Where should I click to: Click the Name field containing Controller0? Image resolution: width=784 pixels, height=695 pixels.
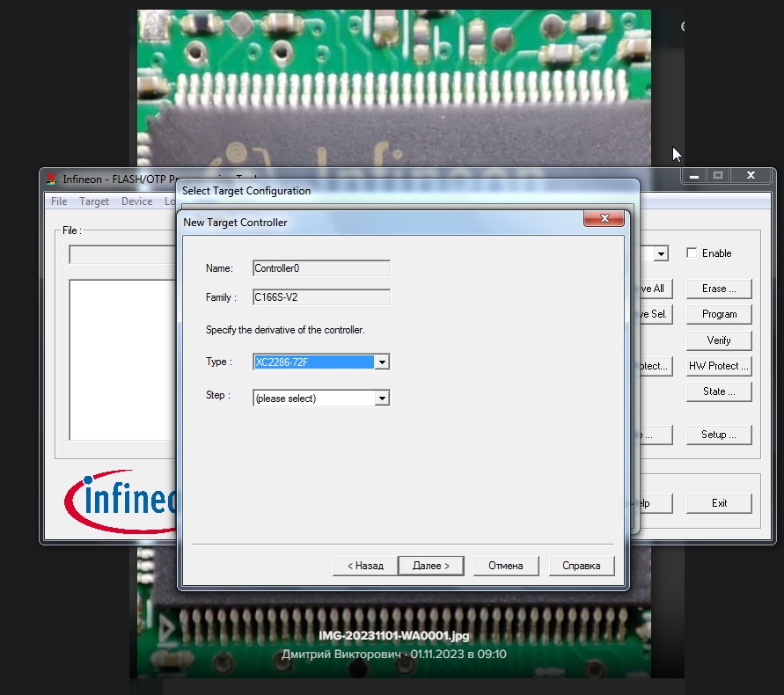pos(321,268)
